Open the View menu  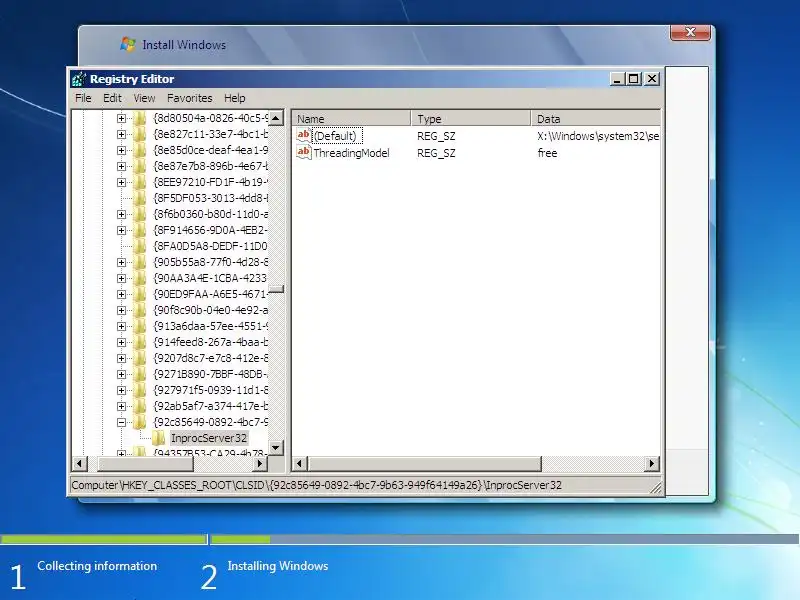144,98
